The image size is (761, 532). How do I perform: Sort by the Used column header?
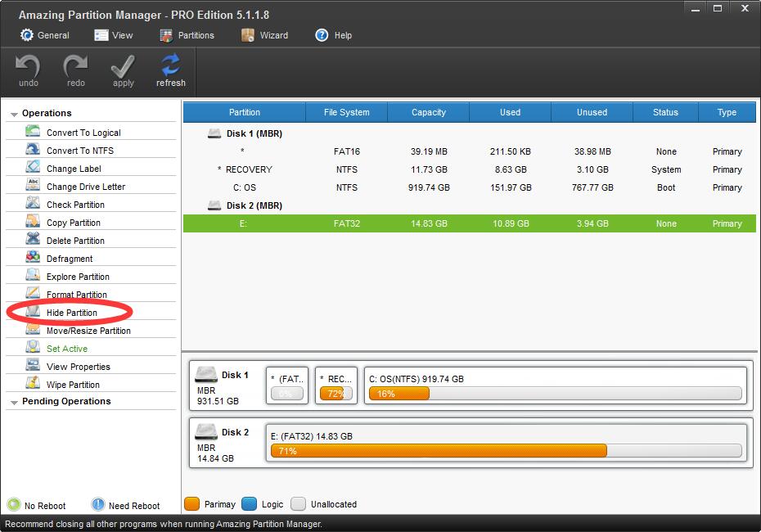click(x=510, y=112)
